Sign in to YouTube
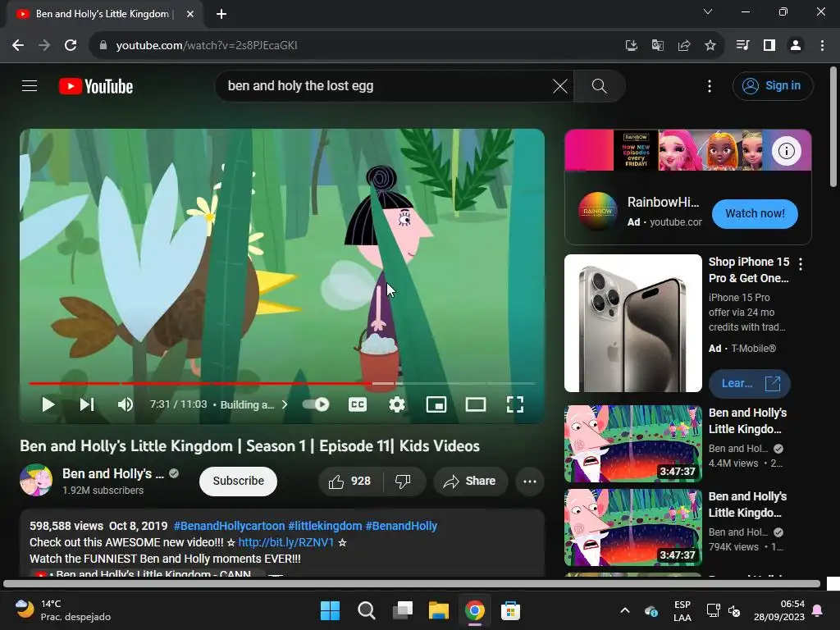 pos(773,85)
